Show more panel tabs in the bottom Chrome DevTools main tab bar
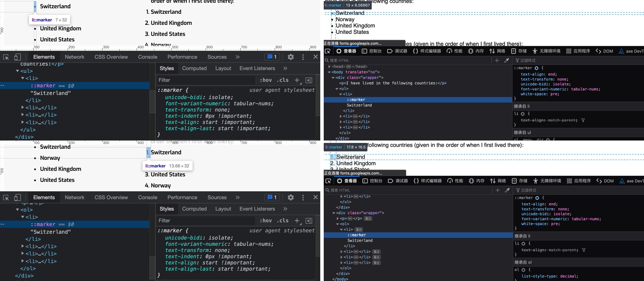The height and width of the screenshot is (281, 644). [x=237, y=197]
